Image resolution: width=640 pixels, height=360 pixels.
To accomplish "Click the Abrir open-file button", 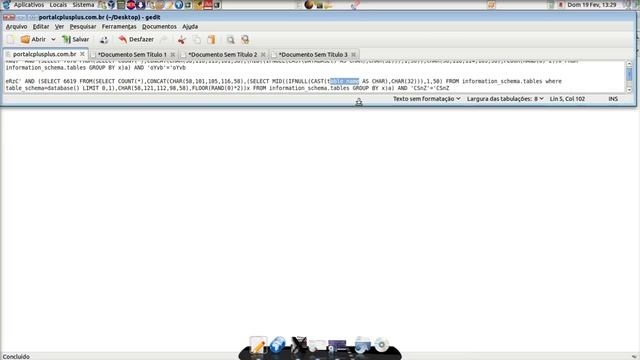I will pyautogui.click(x=33, y=40).
